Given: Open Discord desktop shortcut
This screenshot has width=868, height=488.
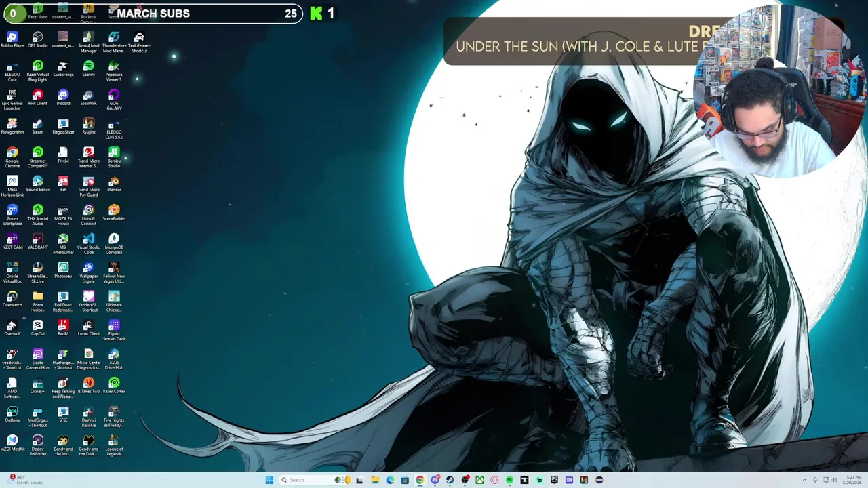Looking at the screenshot, I should pyautogui.click(x=63, y=98).
